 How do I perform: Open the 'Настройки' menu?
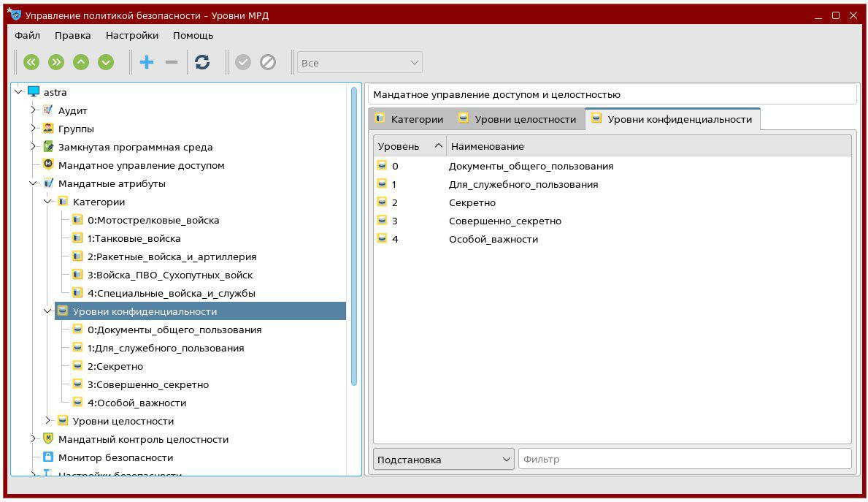[x=131, y=35]
